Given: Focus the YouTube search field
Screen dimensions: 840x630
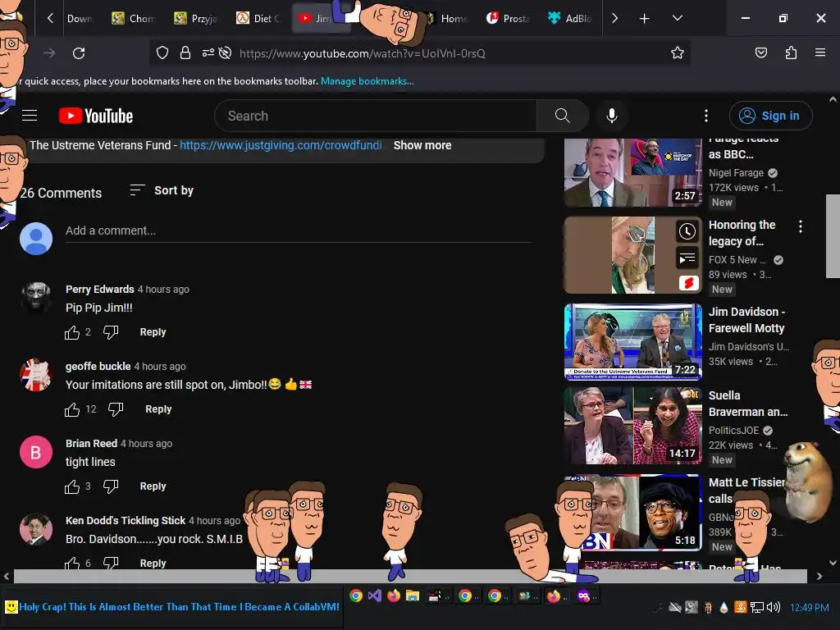Looking at the screenshot, I should pos(376,116).
